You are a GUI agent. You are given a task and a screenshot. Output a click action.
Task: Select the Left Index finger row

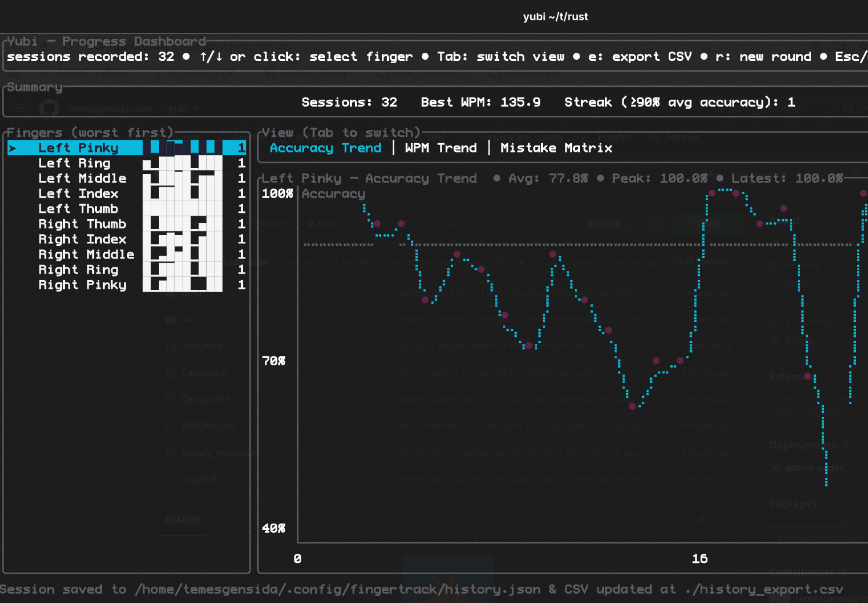(x=127, y=193)
